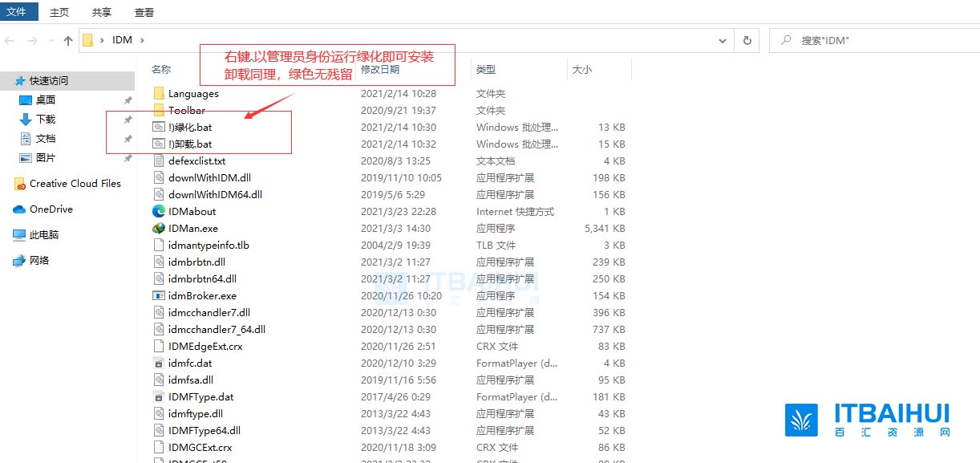
Task: Select downlWithIDM.dll file icon
Action: [x=159, y=178]
